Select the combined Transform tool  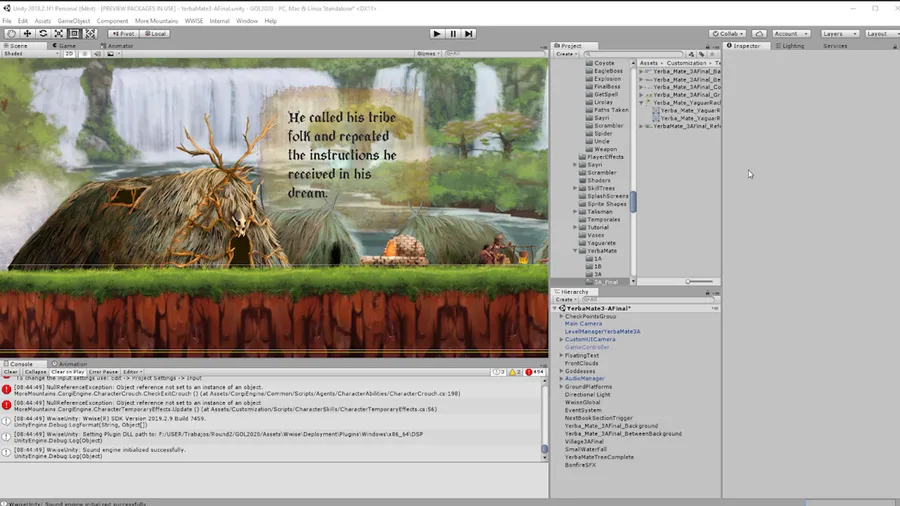[x=91, y=34]
